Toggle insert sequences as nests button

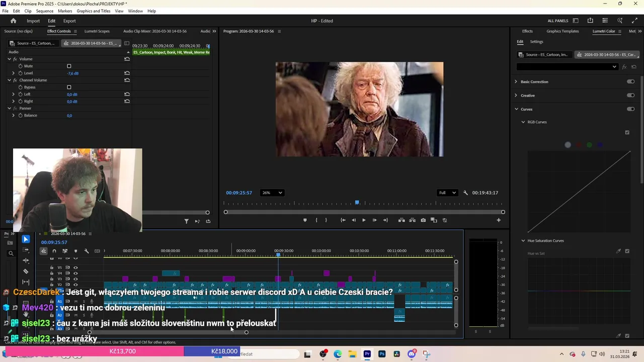tap(44, 251)
